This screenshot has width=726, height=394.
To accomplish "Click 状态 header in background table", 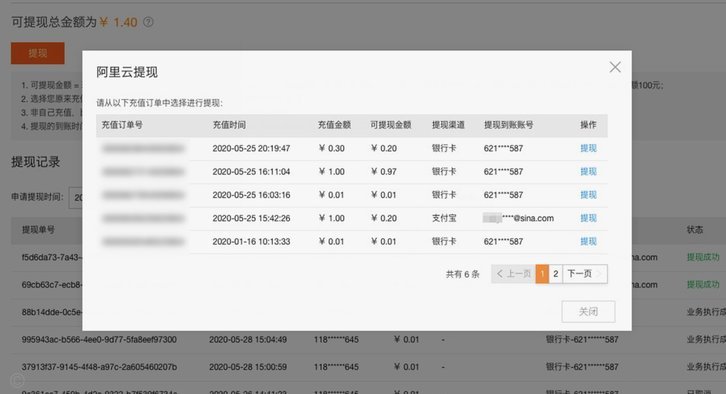I will coord(695,230).
